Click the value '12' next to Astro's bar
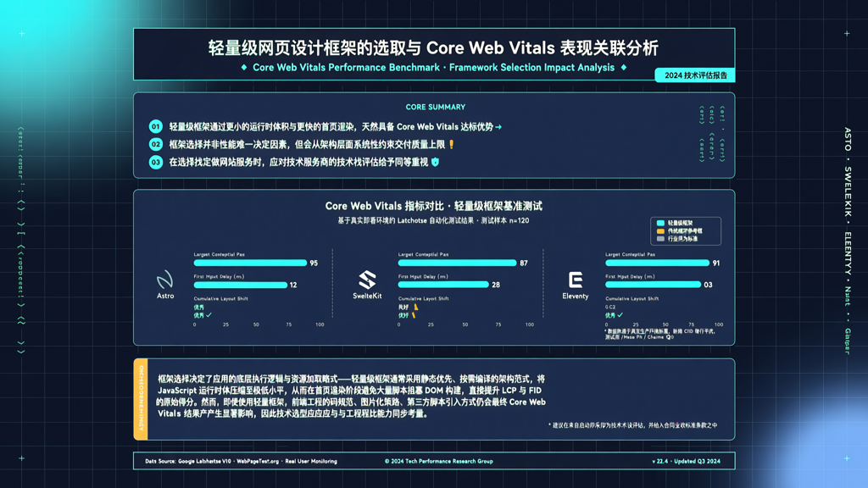The width and height of the screenshot is (868, 488). click(293, 285)
